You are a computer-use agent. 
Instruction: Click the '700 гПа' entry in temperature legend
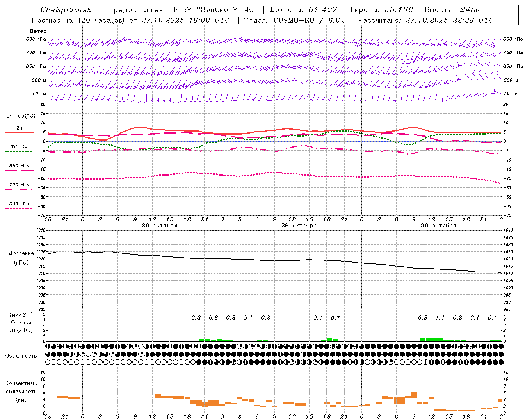[x=19, y=185]
